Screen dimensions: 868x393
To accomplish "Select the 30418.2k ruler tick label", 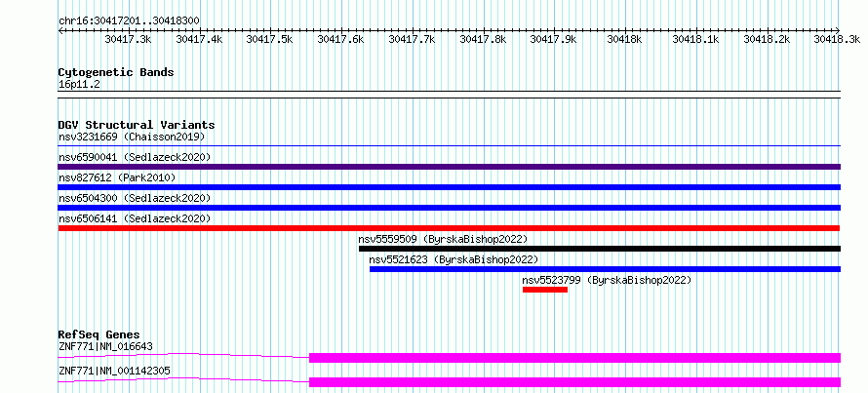I will (767, 39).
